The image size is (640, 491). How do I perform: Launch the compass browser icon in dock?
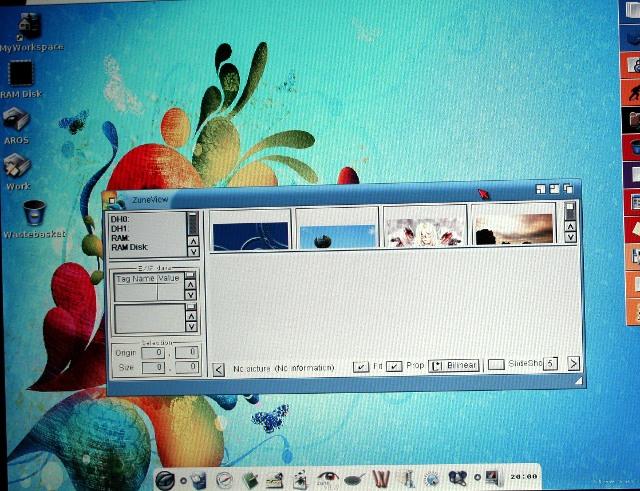click(x=224, y=480)
